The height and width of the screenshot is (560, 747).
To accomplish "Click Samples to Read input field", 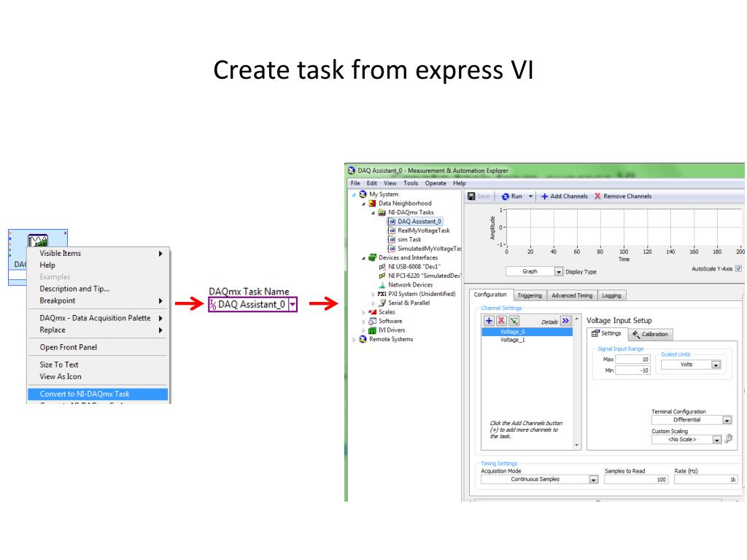I will click(636, 480).
